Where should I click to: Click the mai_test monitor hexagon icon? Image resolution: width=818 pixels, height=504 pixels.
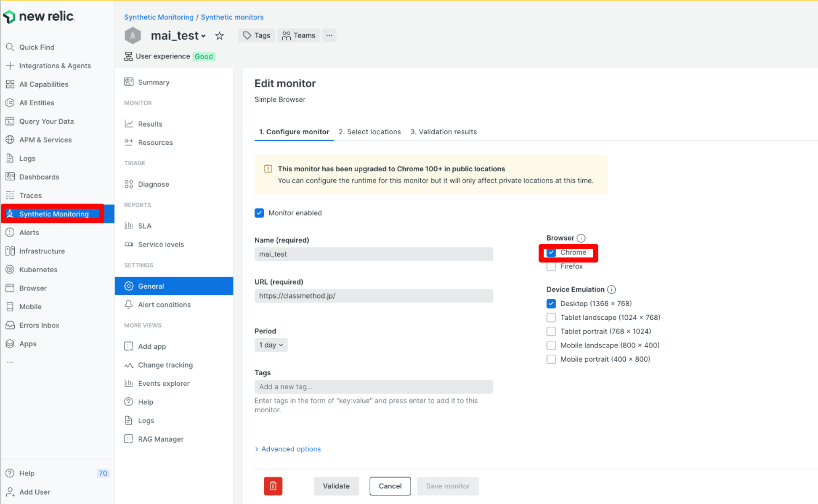133,35
